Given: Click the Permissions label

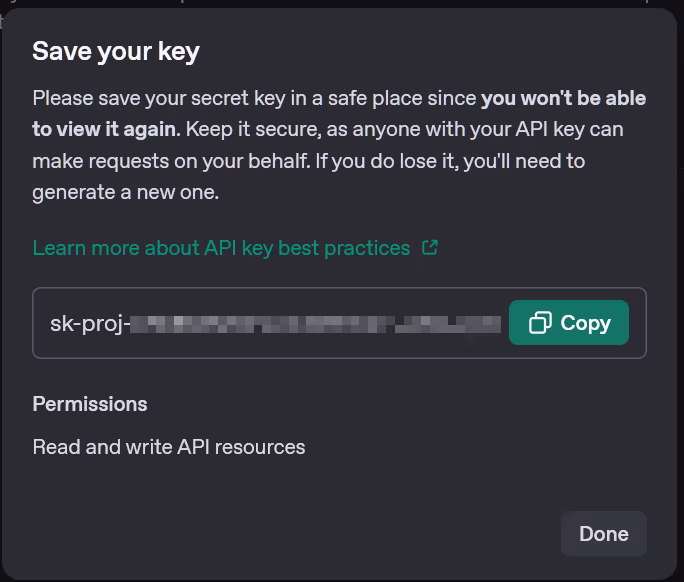Looking at the screenshot, I should click(90, 404).
